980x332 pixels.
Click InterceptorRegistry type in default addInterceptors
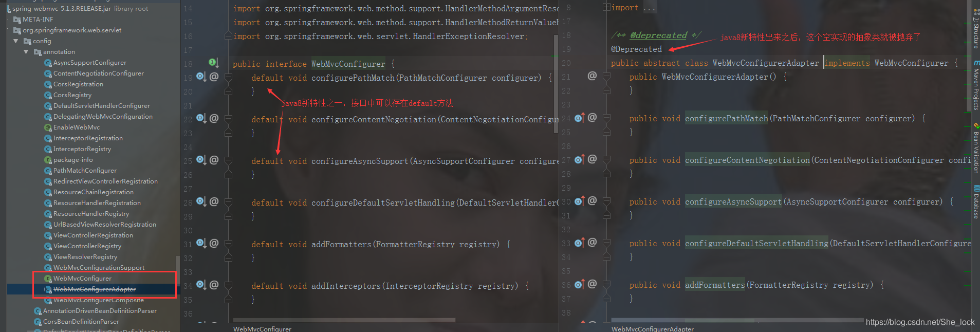(429, 286)
